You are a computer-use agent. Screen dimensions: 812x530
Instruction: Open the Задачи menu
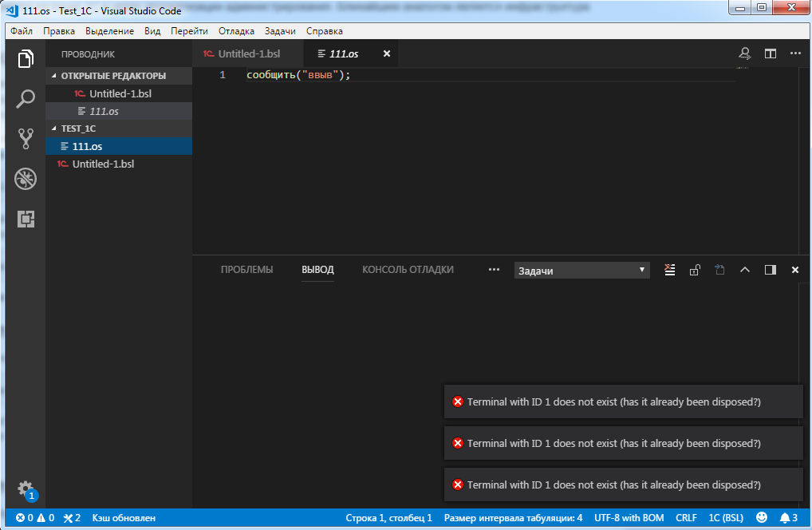(x=280, y=31)
